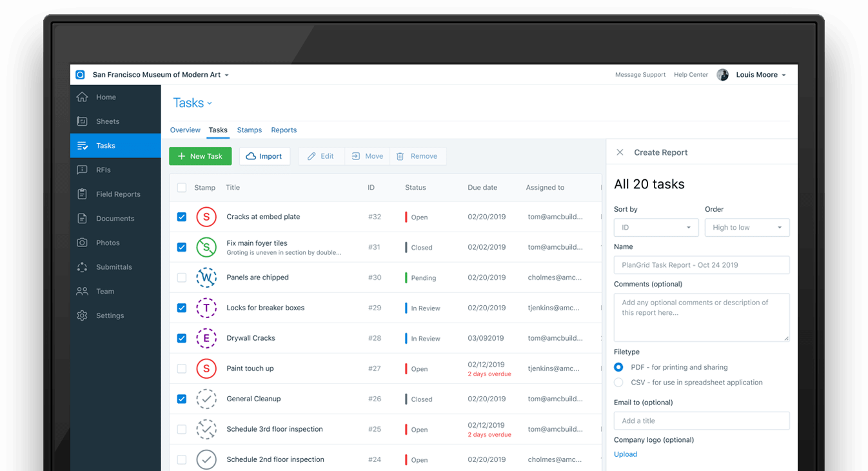Open Team in the sidebar
Image resolution: width=868 pixels, height=471 pixels.
click(x=115, y=292)
